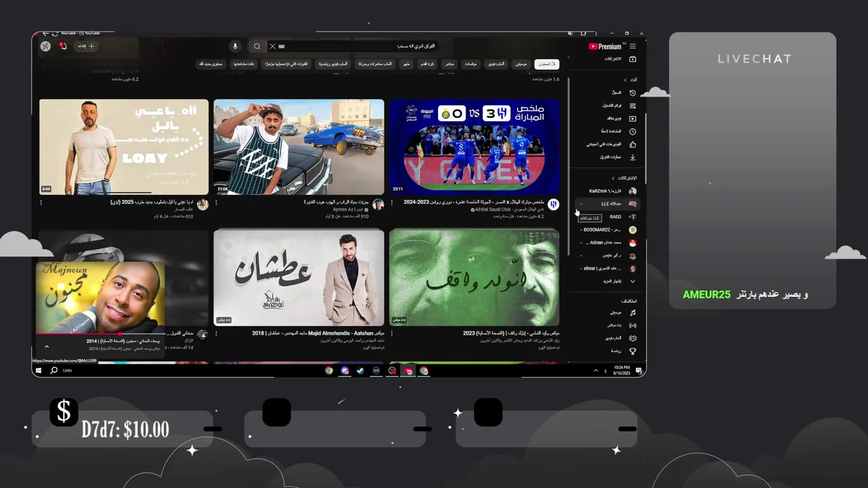Open AlHilal Saudi Club channel avatar
Image resolution: width=868 pixels, height=488 pixels.
[x=553, y=204]
